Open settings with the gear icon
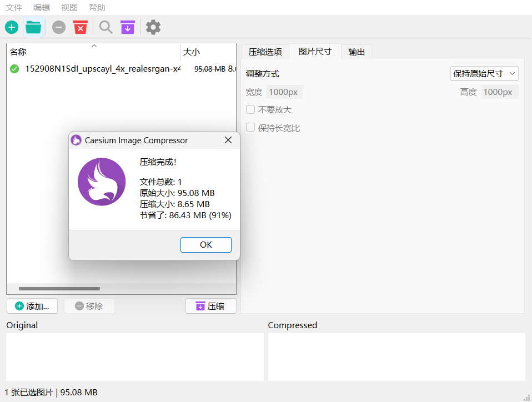The image size is (532, 402). coord(153,27)
